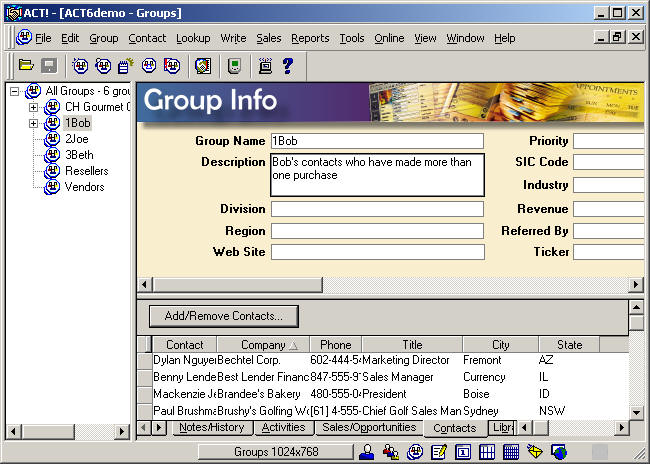
Task: Open the File menu
Action: (43, 38)
